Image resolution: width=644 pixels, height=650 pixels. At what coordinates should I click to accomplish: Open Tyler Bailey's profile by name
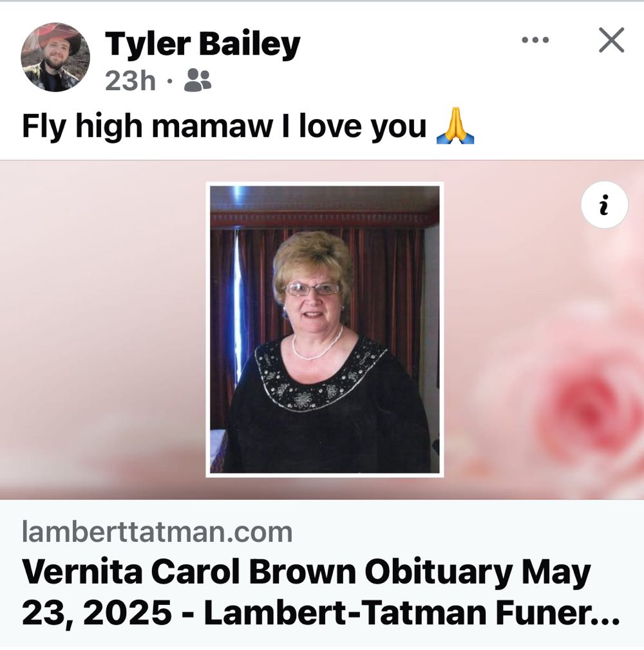click(202, 44)
